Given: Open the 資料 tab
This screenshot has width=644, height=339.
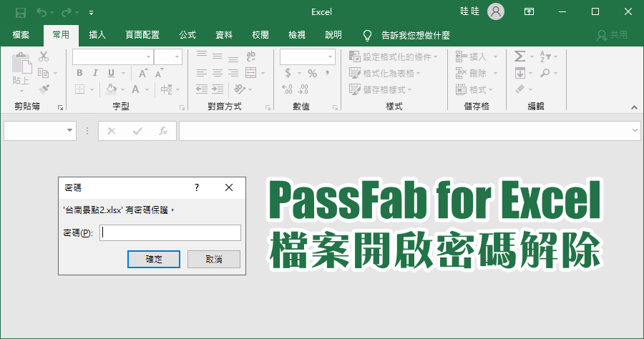Looking at the screenshot, I should [x=224, y=35].
